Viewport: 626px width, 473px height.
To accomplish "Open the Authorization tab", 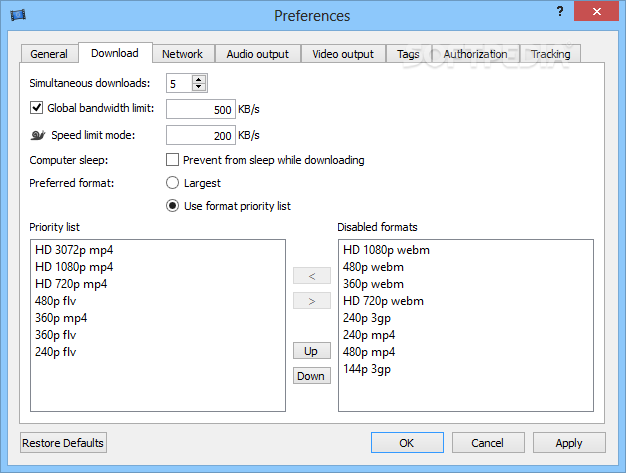I will 475,54.
